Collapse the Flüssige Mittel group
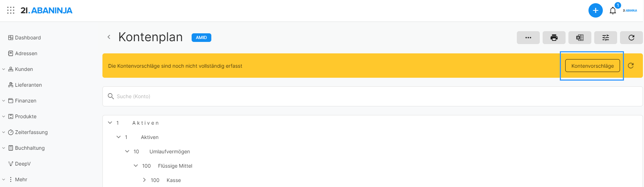 coord(136,166)
